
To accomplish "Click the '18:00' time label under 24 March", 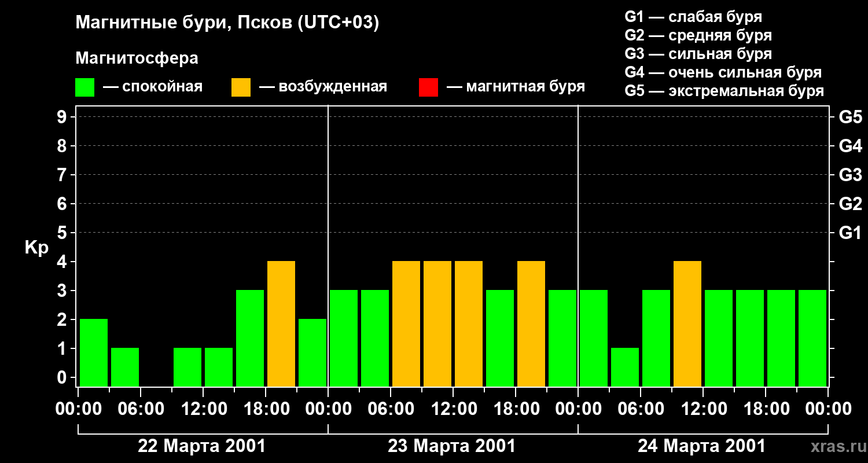I will point(766,409).
